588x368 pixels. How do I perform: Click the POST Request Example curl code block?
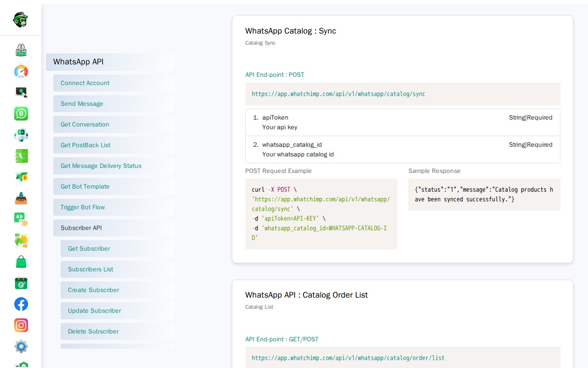tap(321, 214)
